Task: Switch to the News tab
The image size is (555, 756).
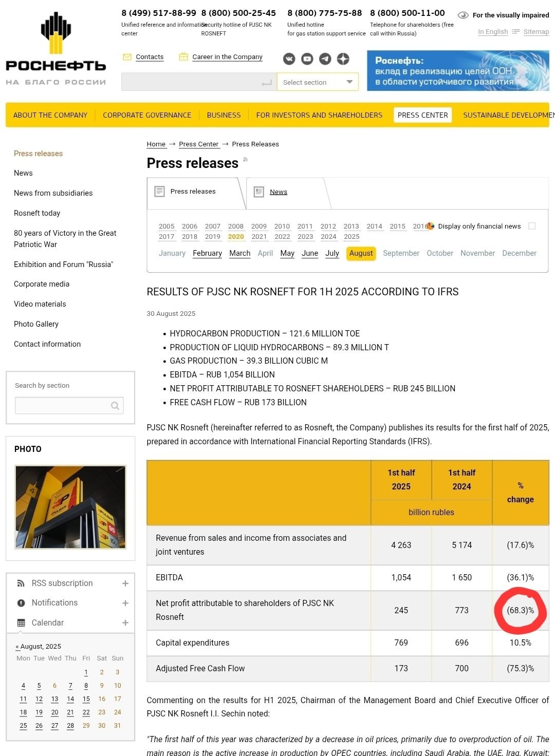Action: (279, 192)
